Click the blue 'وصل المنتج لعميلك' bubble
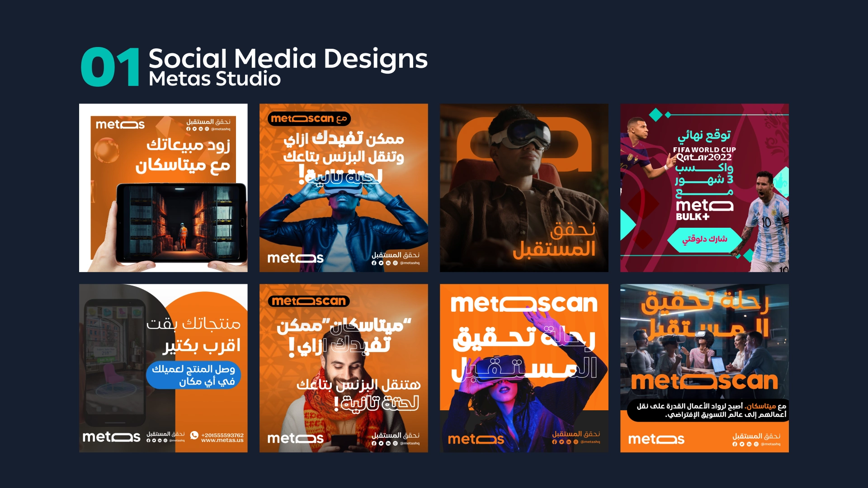Screen dimensions: 868x488 click(193, 375)
